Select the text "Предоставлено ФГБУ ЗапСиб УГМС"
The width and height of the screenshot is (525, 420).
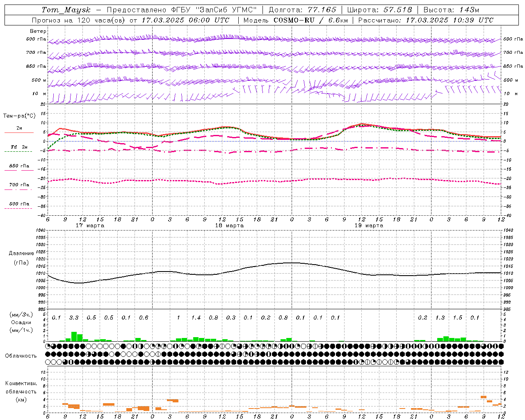tap(182, 10)
